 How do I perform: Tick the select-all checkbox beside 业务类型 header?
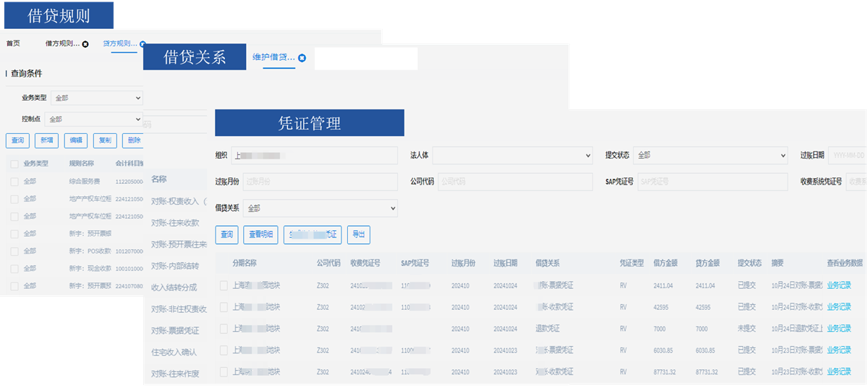pyautogui.click(x=14, y=164)
